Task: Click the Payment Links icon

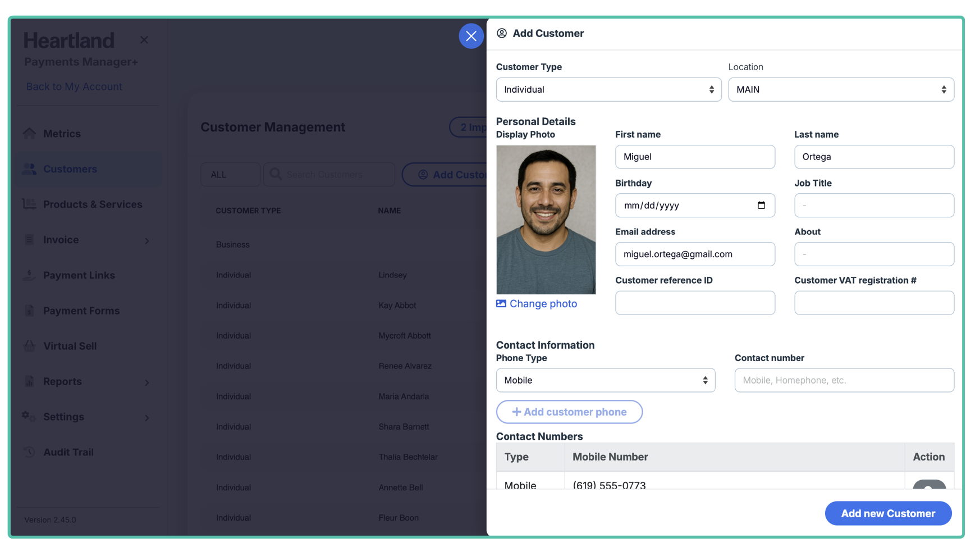Action: [x=29, y=275]
